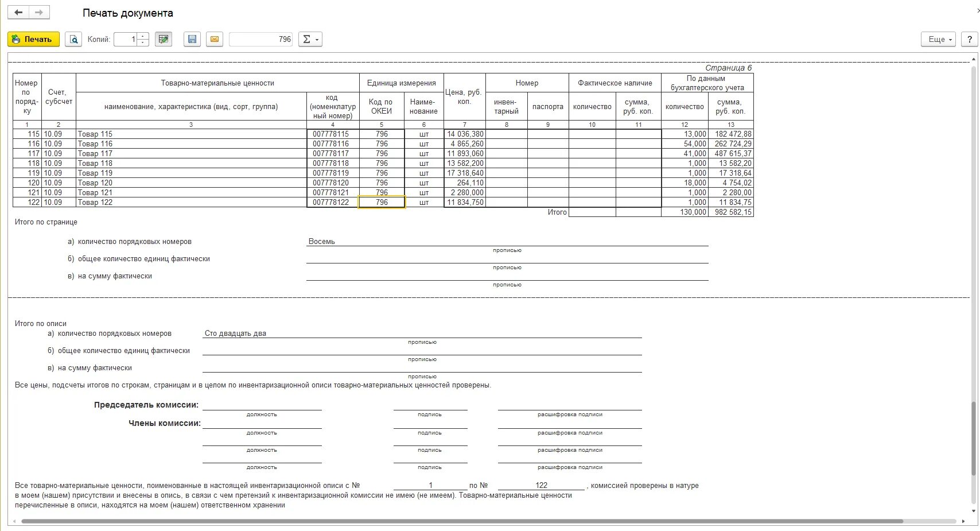Decrease number of copies with down arrow

pos(143,42)
